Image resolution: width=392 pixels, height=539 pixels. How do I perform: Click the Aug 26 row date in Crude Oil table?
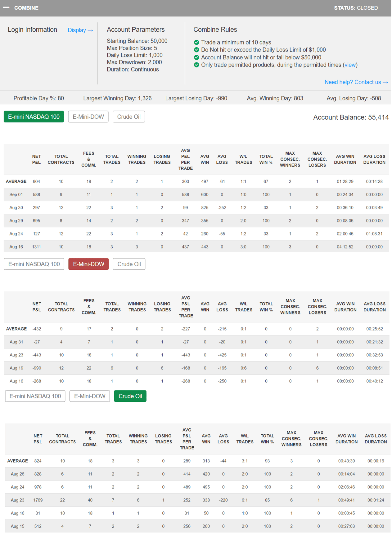click(18, 474)
